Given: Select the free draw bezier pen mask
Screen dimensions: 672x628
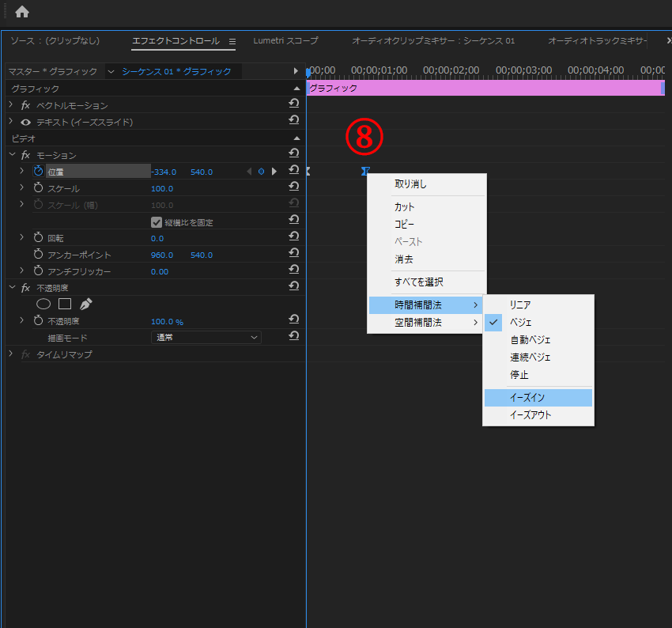Looking at the screenshot, I should click(x=85, y=304).
